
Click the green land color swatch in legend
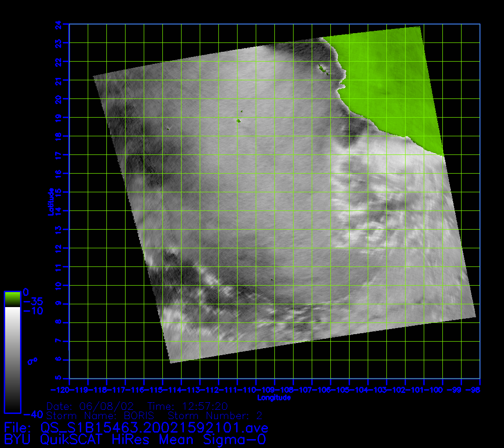(x=12, y=299)
